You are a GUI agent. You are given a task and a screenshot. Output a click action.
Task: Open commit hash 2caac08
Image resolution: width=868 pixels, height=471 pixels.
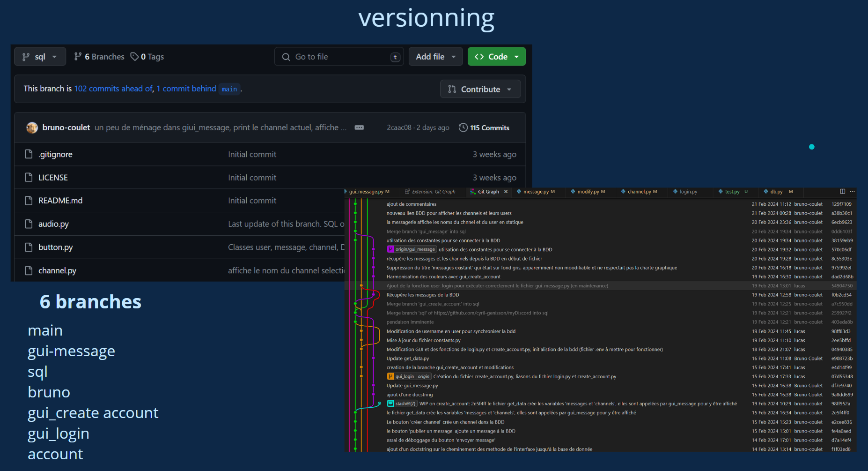(x=399, y=127)
